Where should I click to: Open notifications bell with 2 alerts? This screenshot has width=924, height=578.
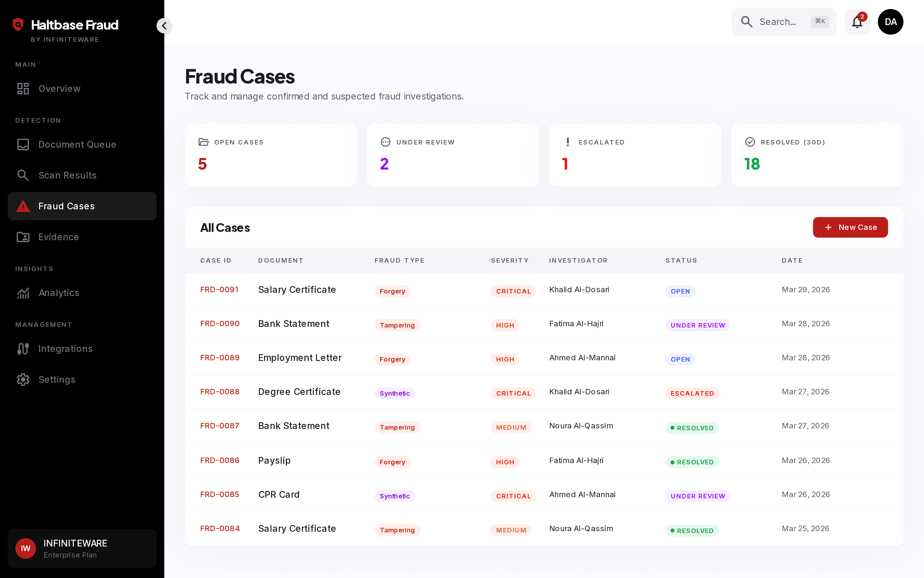pos(857,22)
